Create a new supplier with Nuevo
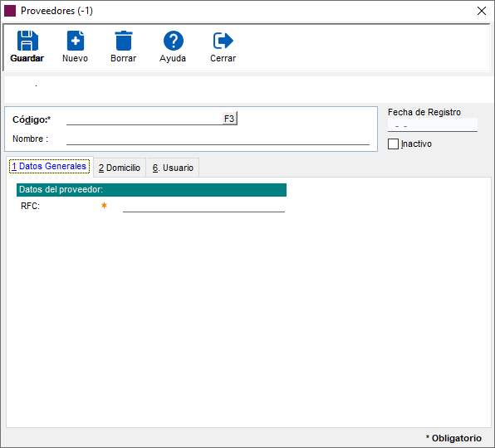Screen dimensions: 495x448 click(x=76, y=41)
